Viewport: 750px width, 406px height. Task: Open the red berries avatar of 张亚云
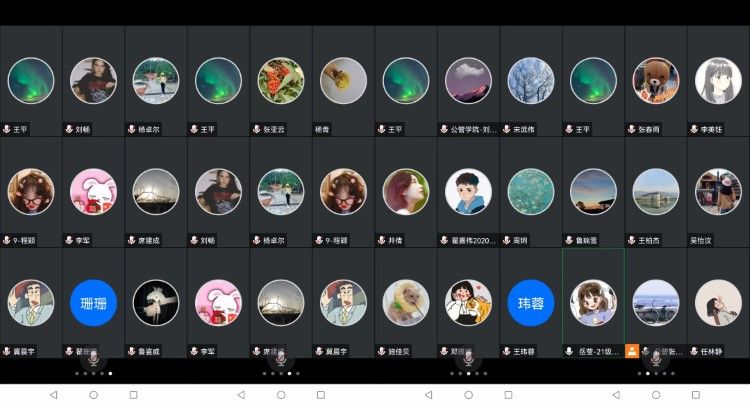[281, 81]
